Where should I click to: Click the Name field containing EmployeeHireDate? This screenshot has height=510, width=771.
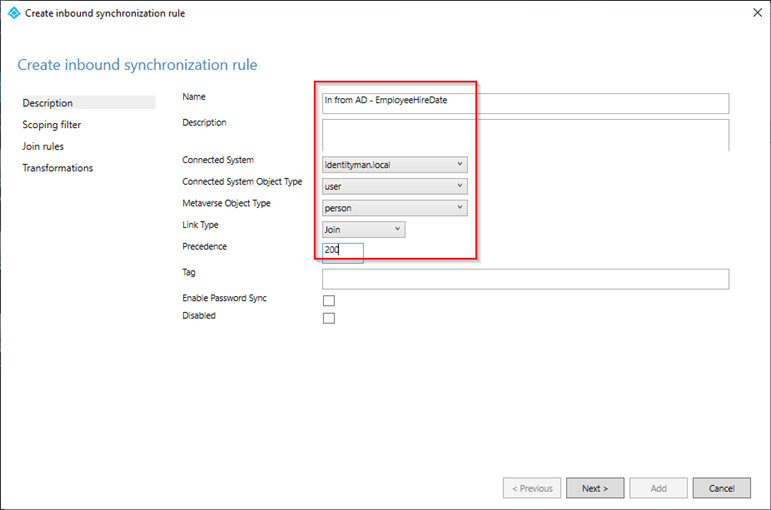(525, 102)
